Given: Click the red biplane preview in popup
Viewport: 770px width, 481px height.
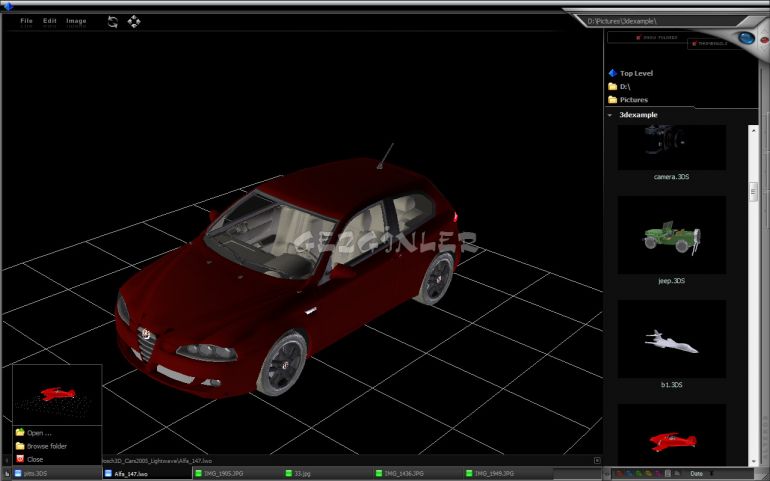Looking at the screenshot, I should click(x=57, y=395).
